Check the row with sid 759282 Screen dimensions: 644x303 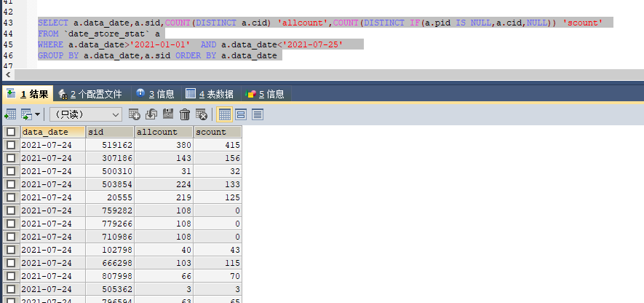tap(11, 210)
